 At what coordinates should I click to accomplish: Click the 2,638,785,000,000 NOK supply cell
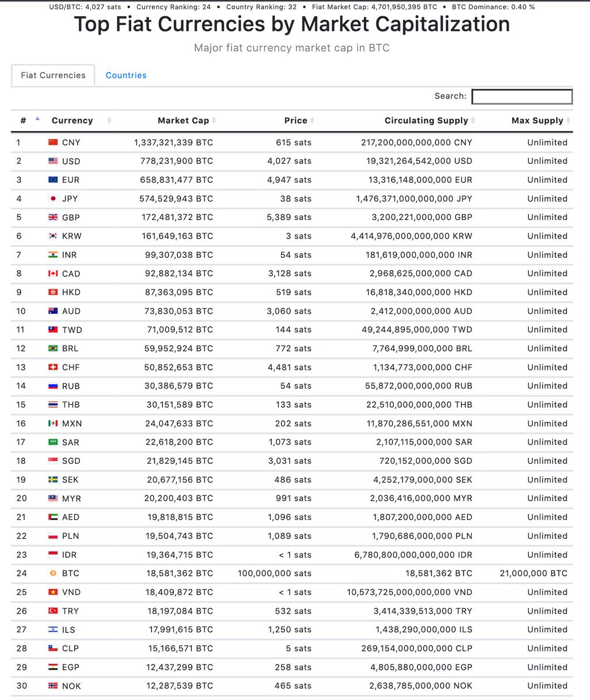coord(421,686)
